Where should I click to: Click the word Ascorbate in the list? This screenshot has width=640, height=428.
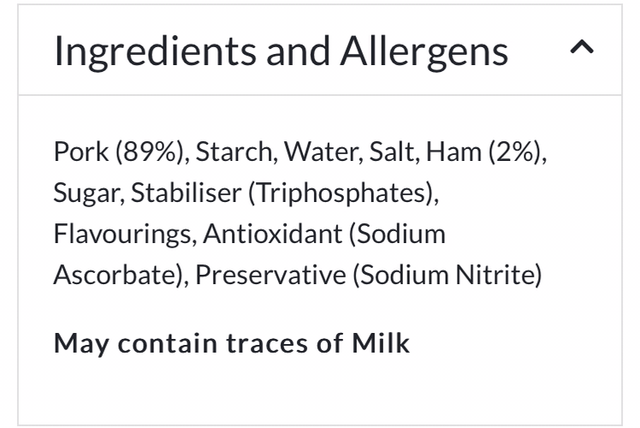click(x=116, y=275)
